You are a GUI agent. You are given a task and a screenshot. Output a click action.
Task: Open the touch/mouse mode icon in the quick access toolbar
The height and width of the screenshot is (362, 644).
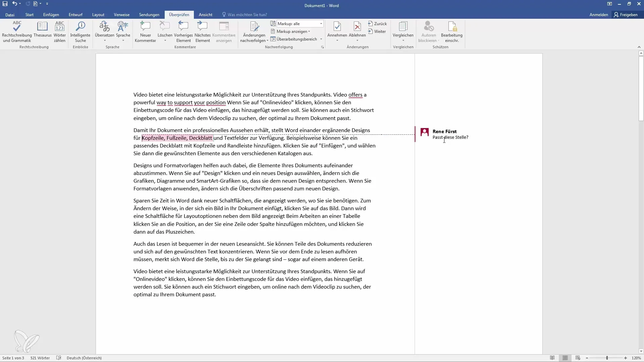(x=36, y=4)
